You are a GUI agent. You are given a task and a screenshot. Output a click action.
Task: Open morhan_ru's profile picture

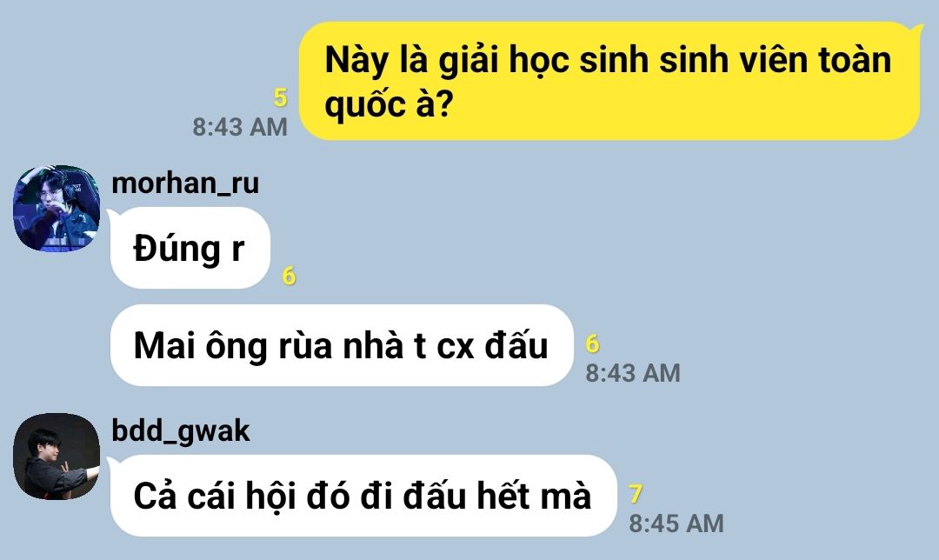pyautogui.click(x=57, y=209)
